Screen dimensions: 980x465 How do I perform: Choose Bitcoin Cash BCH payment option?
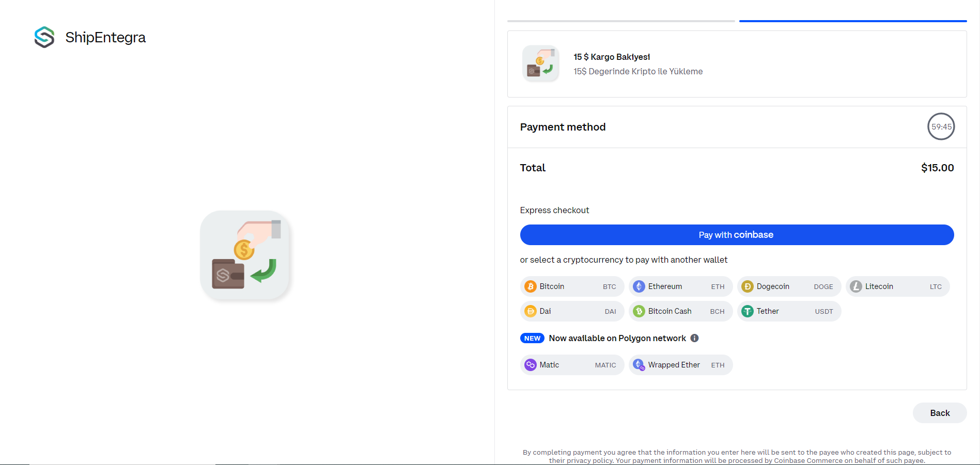coord(680,311)
